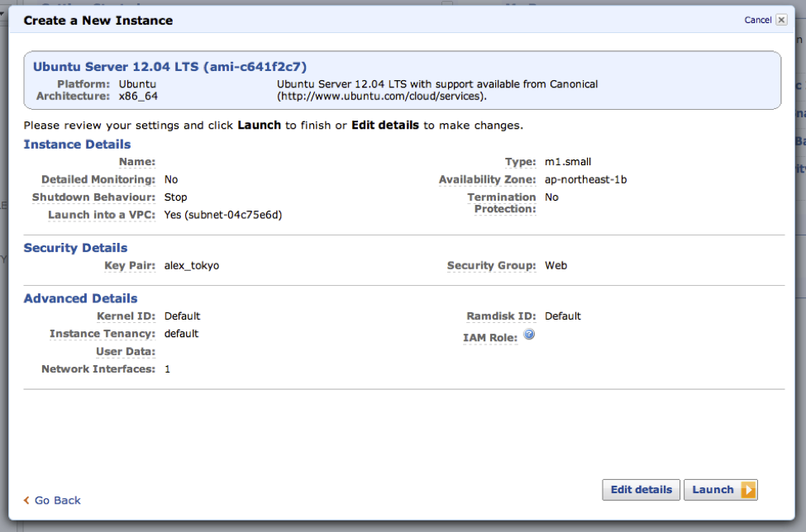The width and height of the screenshot is (806, 532).
Task: Click the Ramdisk ID label
Action: pyautogui.click(x=501, y=316)
